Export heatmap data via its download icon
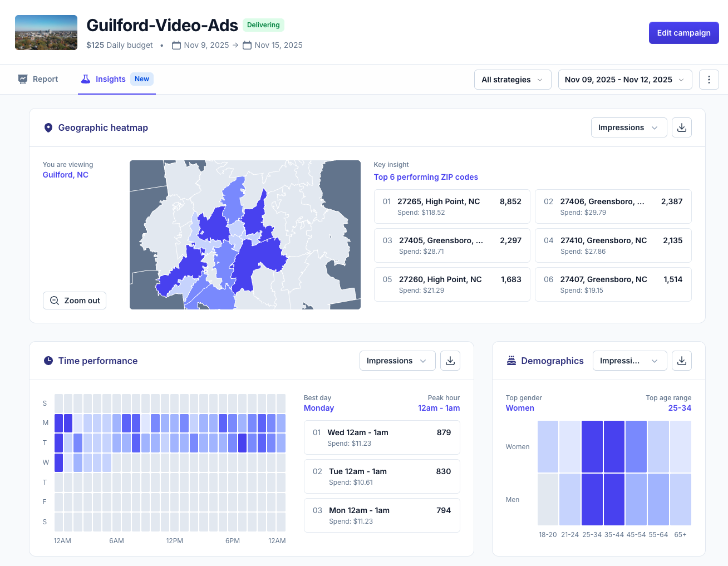 click(681, 127)
